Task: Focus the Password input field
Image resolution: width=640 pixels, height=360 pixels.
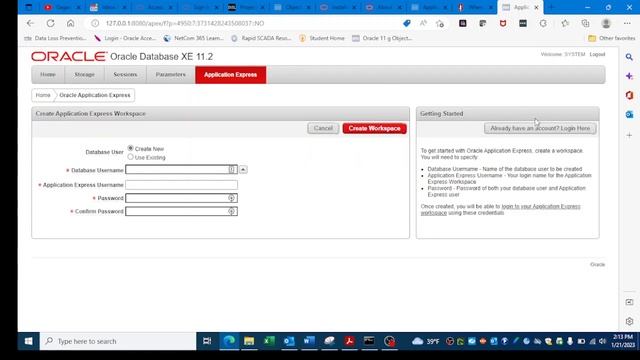Action: tap(181, 198)
